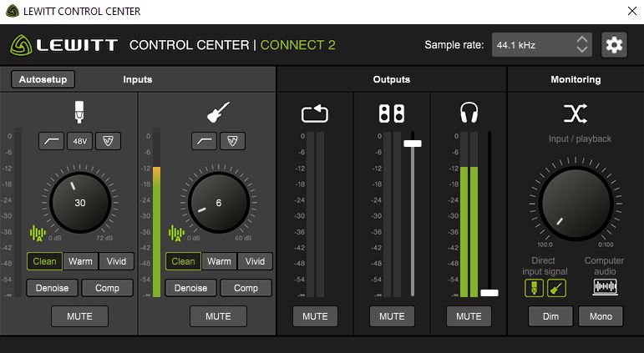Click auto-gain icon on guitar channel
This screenshot has height=353, width=644.
[x=176, y=233]
